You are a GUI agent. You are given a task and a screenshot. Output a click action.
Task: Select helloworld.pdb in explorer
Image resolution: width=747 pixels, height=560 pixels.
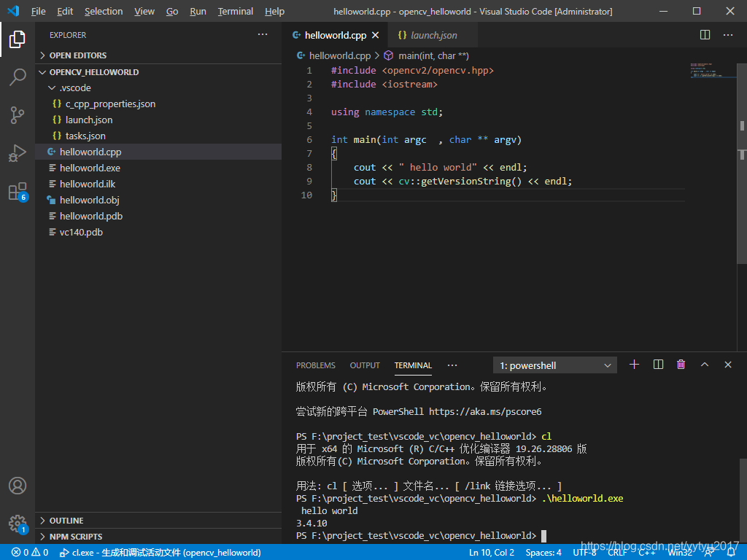(158, 216)
